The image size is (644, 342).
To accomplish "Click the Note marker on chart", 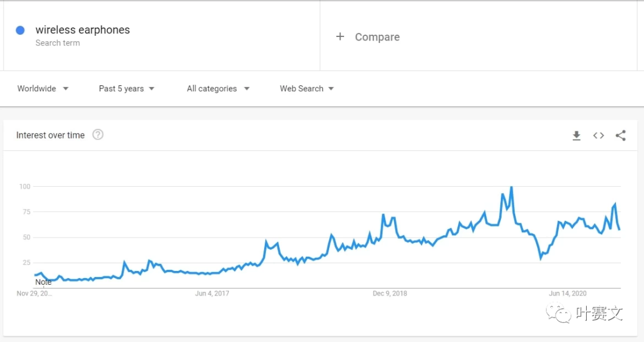I will tap(43, 282).
